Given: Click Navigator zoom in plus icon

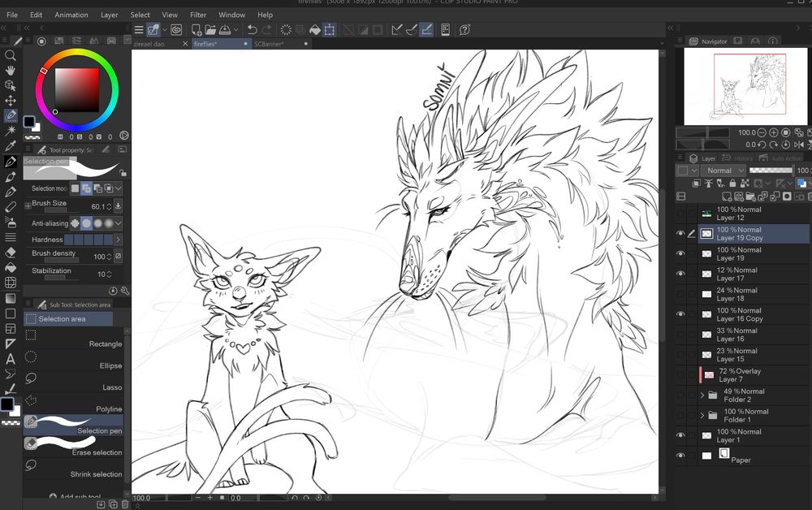Looking at the screenshot, I should (x=774, y=132).
